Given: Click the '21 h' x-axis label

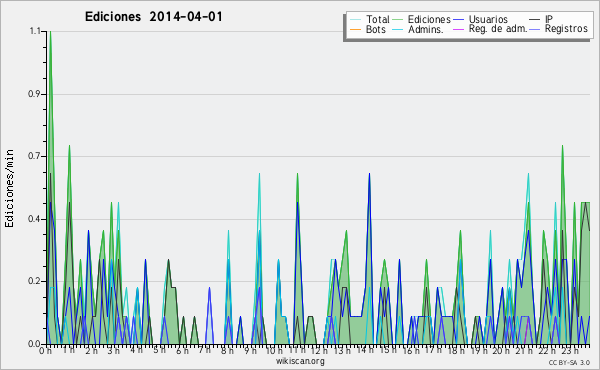Looking at the screenshot, I should coord(524,351).
